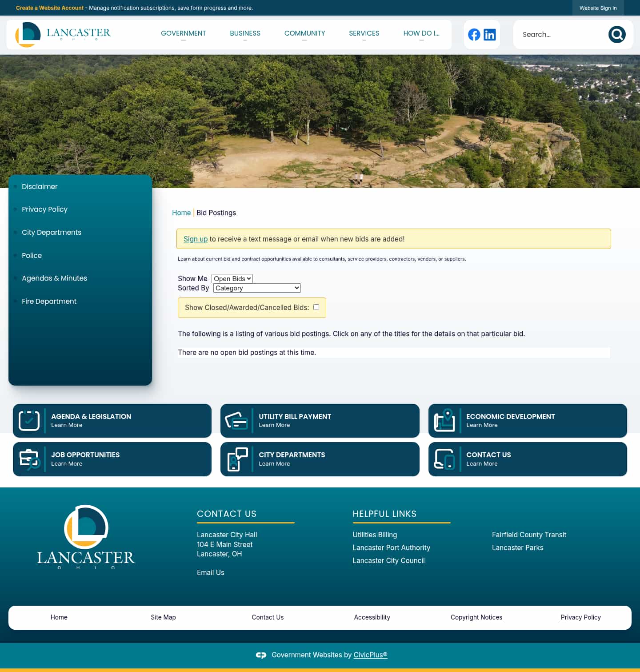Open the Sorted By Category dropdown

(256, 288)
